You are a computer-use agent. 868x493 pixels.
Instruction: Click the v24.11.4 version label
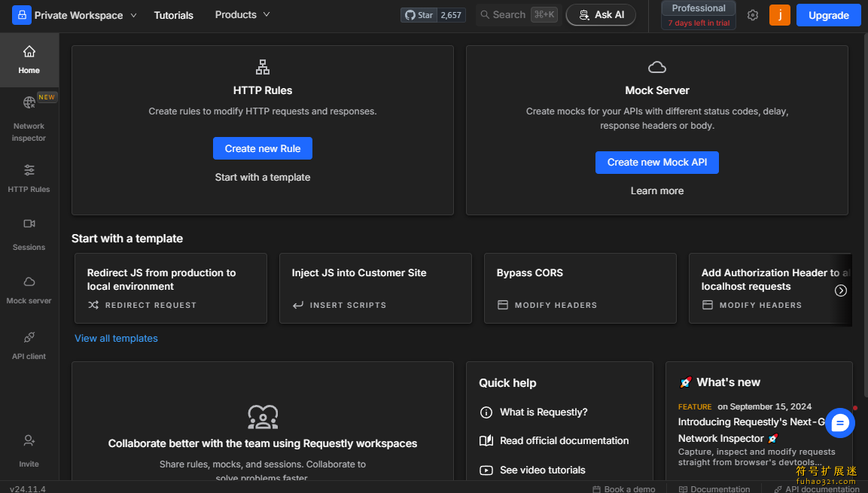point(28,489)
